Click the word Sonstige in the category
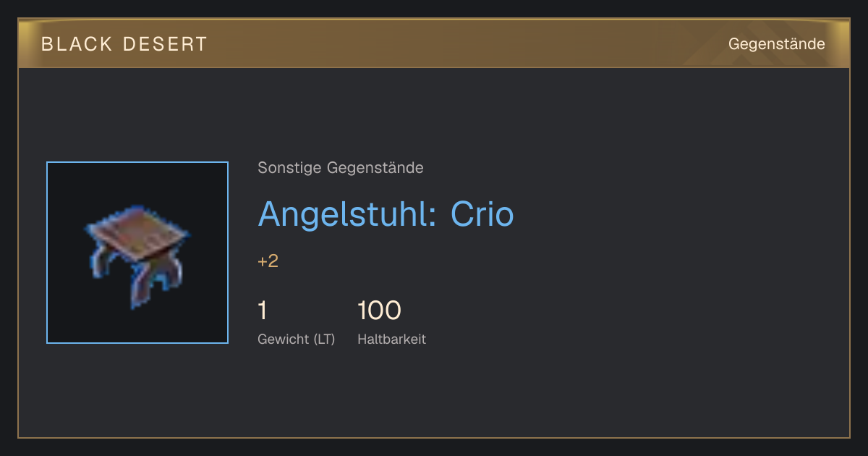Image resolution: width=868 pixels, height=456 pixels. [289, 168]
